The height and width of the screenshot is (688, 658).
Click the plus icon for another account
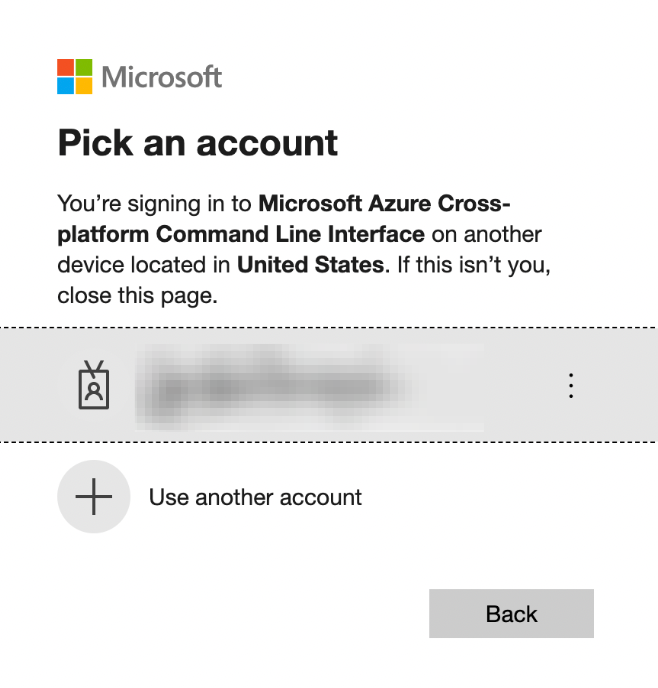pyautogui.click(x=94, y=497)
